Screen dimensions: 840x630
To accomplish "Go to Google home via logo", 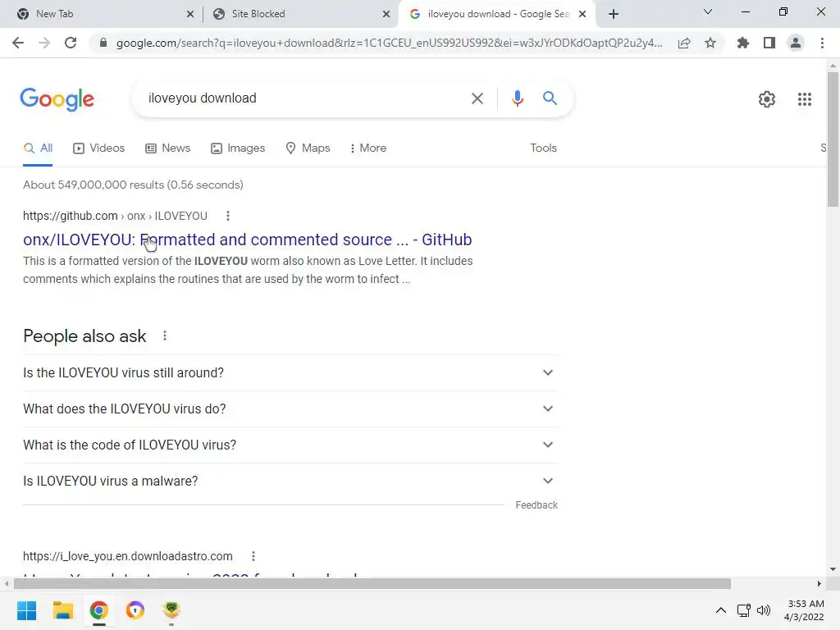I will pos(57,99).
